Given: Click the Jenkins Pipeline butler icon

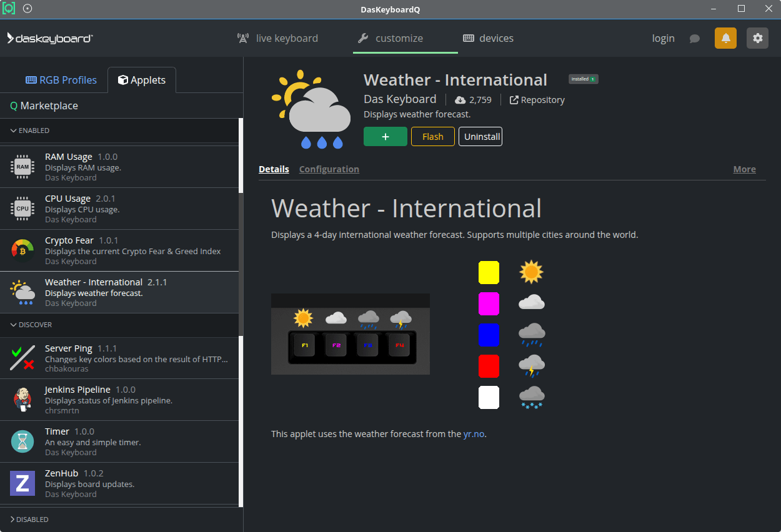Looking at the screenshot, I should pyautogui.click(x=22, y=400).
